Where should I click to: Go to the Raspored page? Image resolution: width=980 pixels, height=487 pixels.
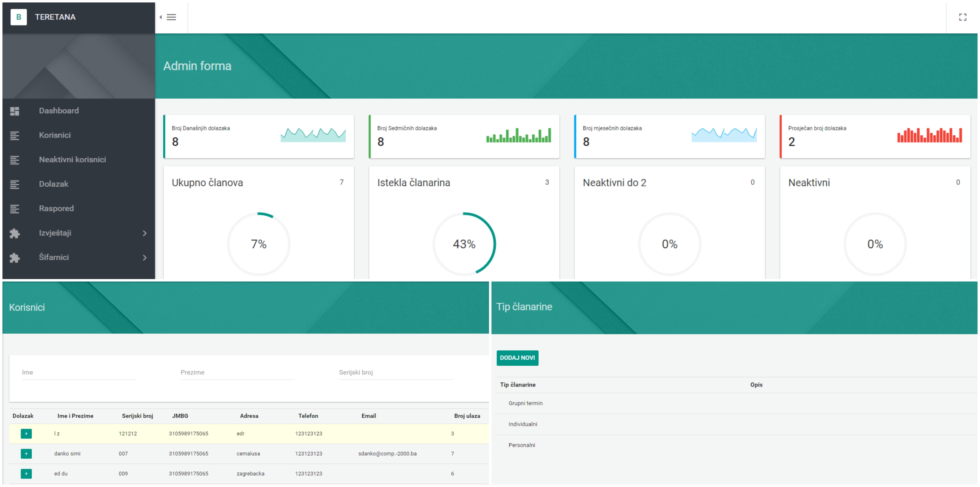pos(79,208)
